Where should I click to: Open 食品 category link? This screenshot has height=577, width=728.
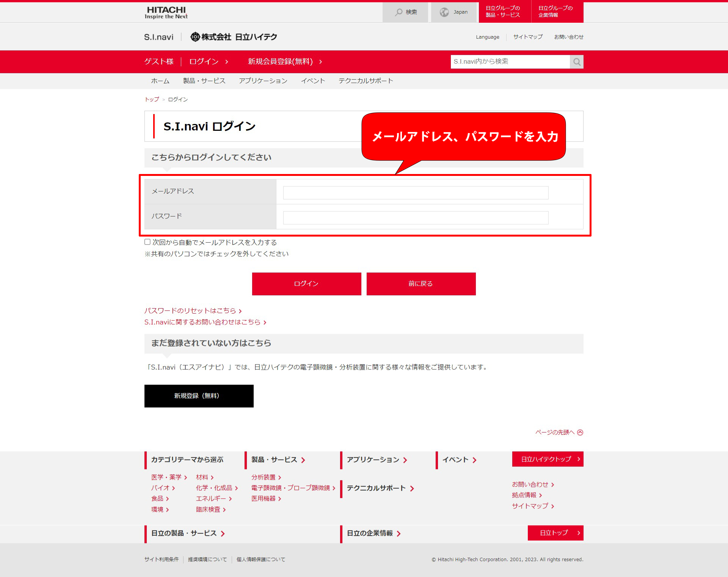[x=160, y=499]
